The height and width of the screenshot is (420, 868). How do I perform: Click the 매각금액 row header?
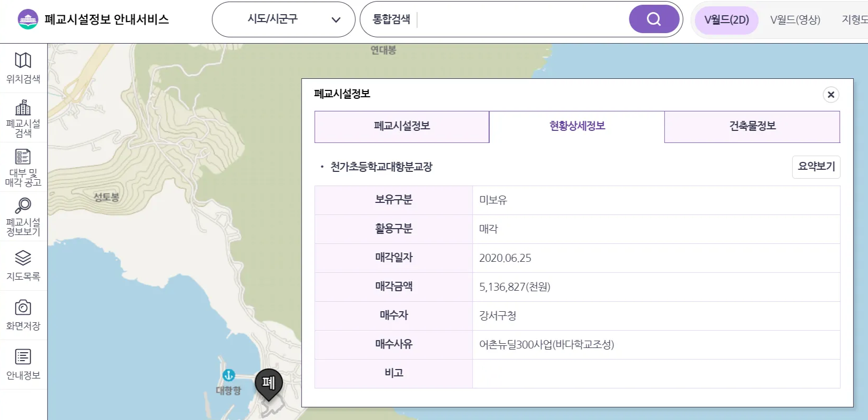coord(393,287)
